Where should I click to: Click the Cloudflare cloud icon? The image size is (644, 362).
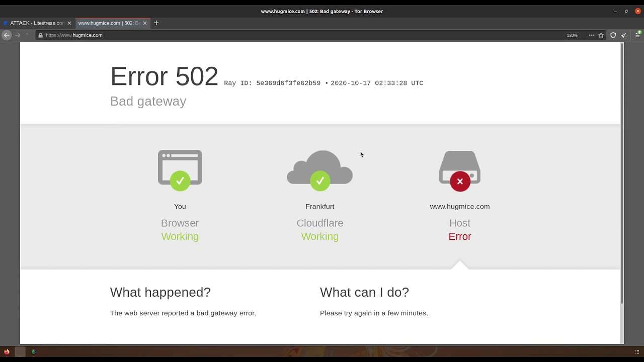click(320, 170)
